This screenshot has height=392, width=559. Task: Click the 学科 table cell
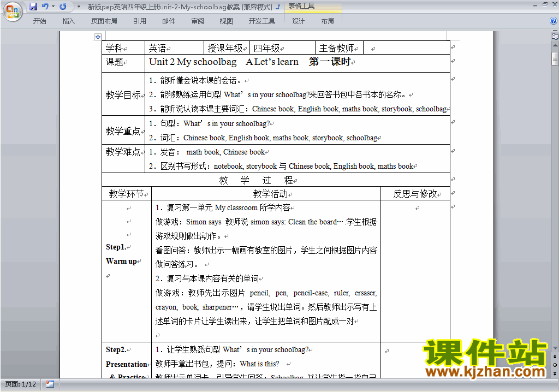(123, 48)
